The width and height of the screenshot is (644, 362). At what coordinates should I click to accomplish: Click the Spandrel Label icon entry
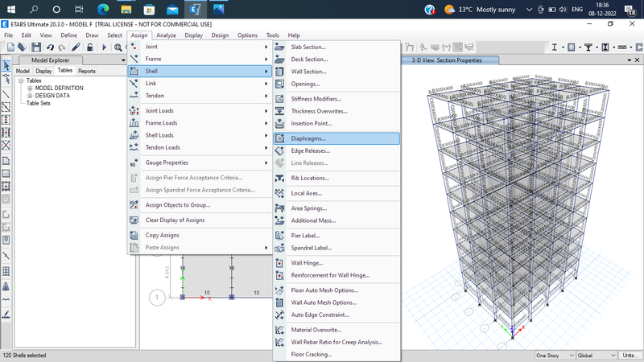279,248
